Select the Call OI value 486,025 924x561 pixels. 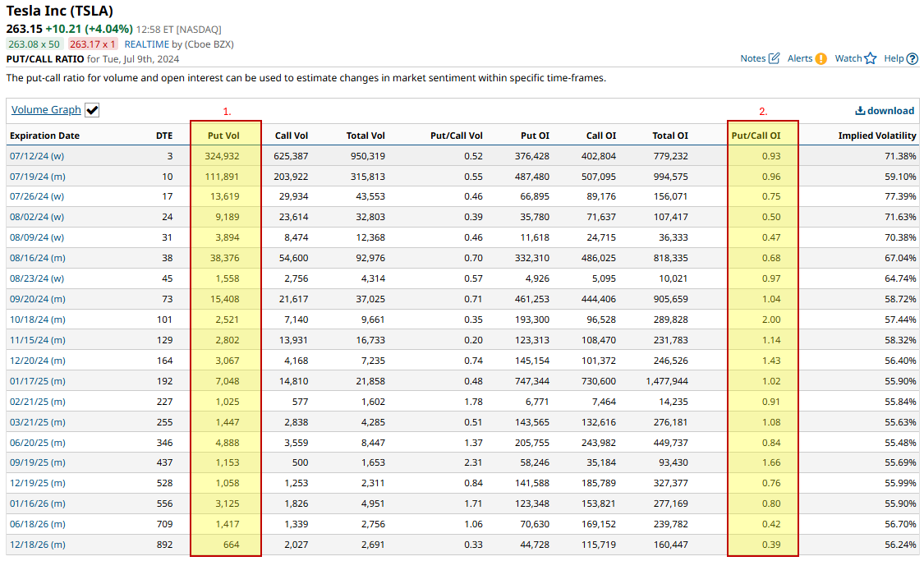[599, 258]
